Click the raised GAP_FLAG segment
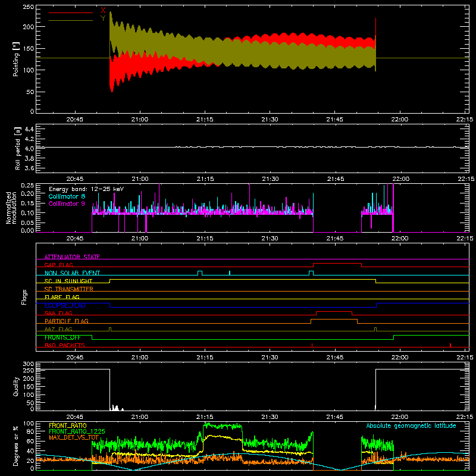This screenshot has height=476, width=476. pos(337,264)
